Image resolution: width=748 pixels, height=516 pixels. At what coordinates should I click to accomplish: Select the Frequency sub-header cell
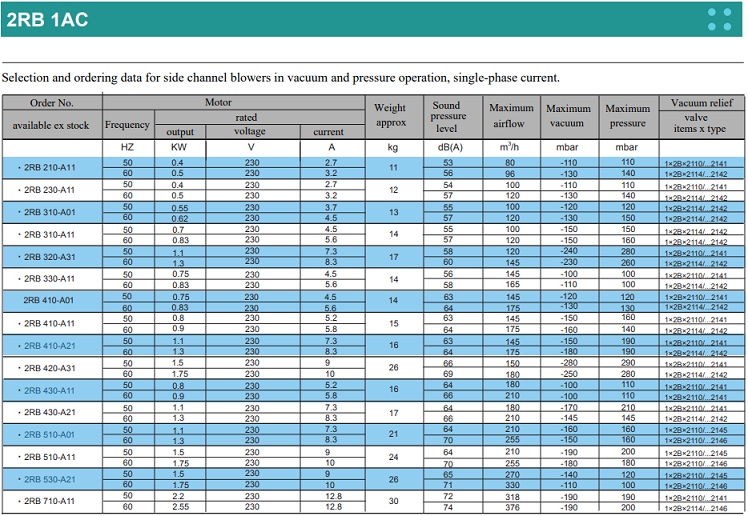(127, 124)
